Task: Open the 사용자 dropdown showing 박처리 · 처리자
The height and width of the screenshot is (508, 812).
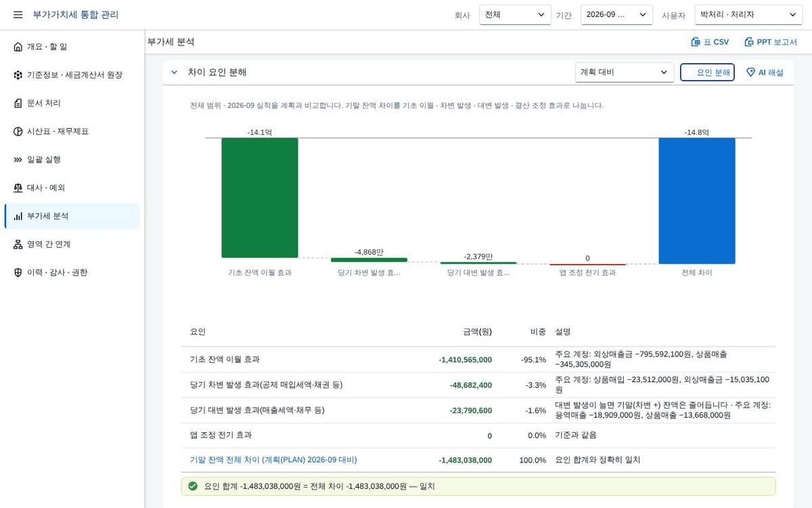Action: click(x=748, y=15)
